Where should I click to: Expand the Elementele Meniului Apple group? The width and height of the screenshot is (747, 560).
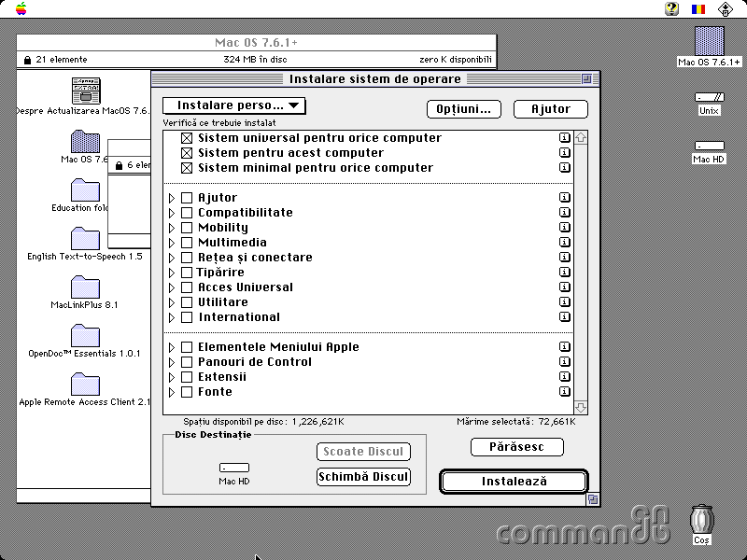point(172,347)
